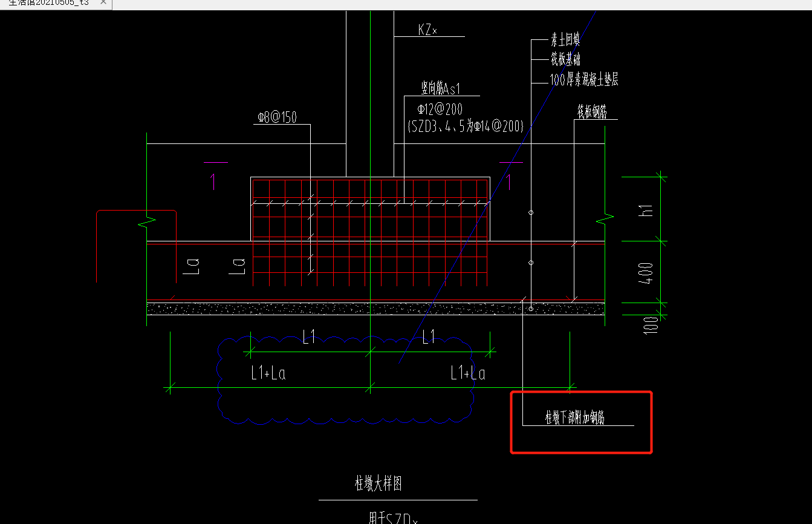This screenshot has height=524, width=812.
Task: Select the La label nearest the red rebar grid
Action: coord(238,266)
